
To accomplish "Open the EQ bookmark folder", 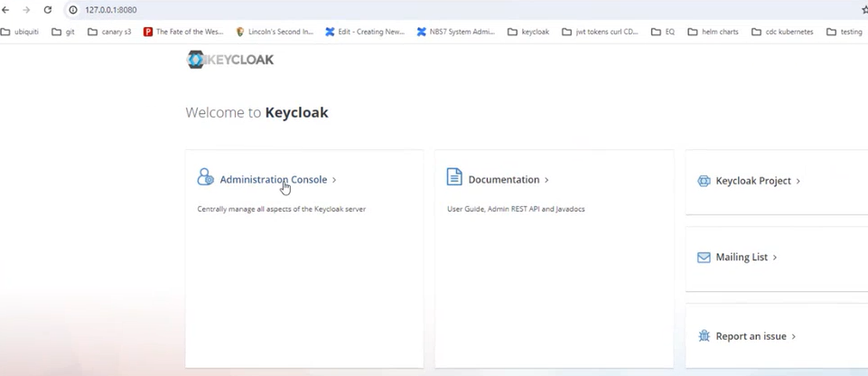I will (x=663, y=33).
